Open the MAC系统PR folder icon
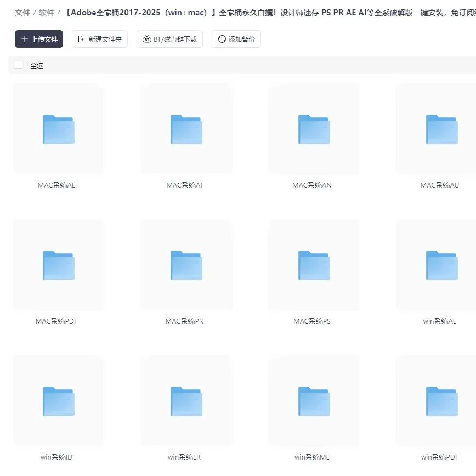 186,265
